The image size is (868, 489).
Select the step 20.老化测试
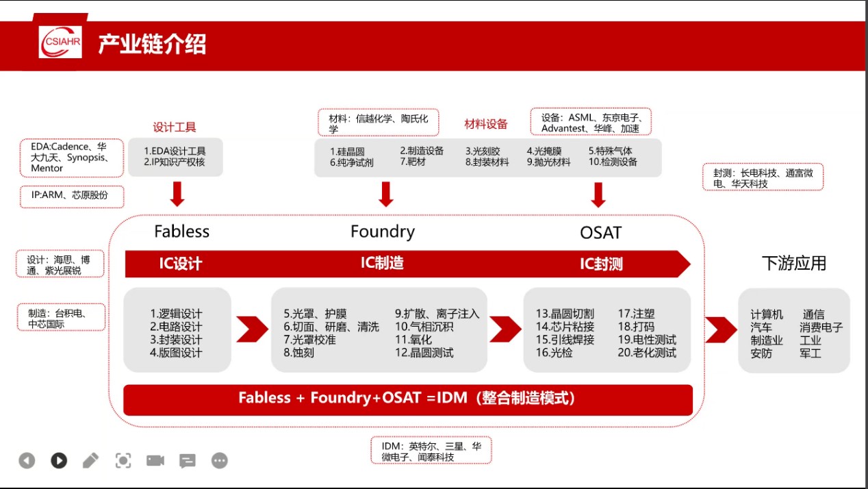[x=647, y=353]
